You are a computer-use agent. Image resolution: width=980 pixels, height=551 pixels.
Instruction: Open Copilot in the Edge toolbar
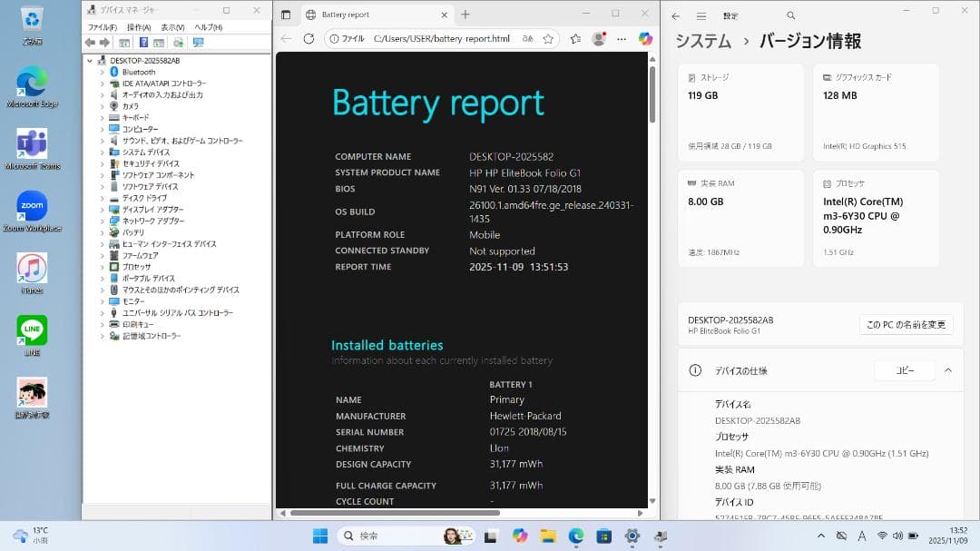[x=645, y=40]
